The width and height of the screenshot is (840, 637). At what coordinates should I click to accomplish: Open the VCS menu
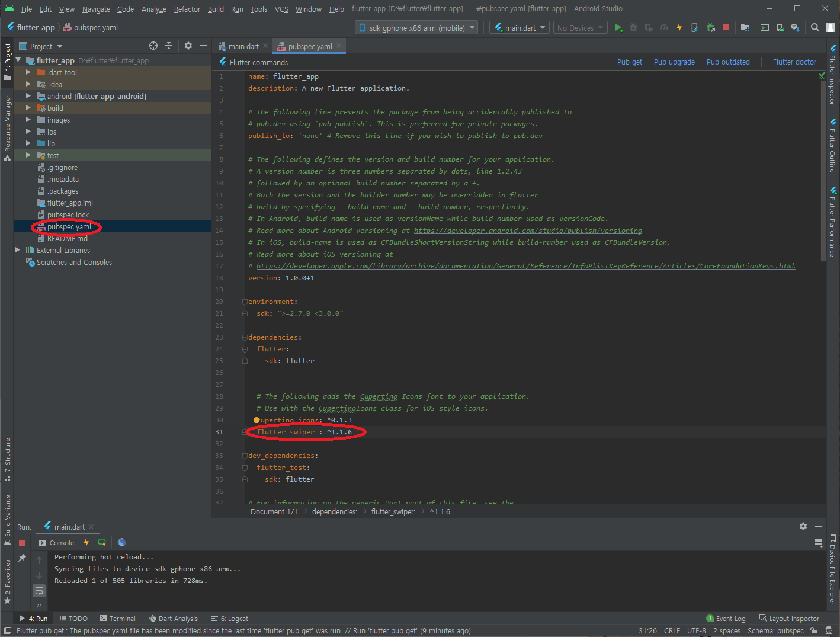281,9
